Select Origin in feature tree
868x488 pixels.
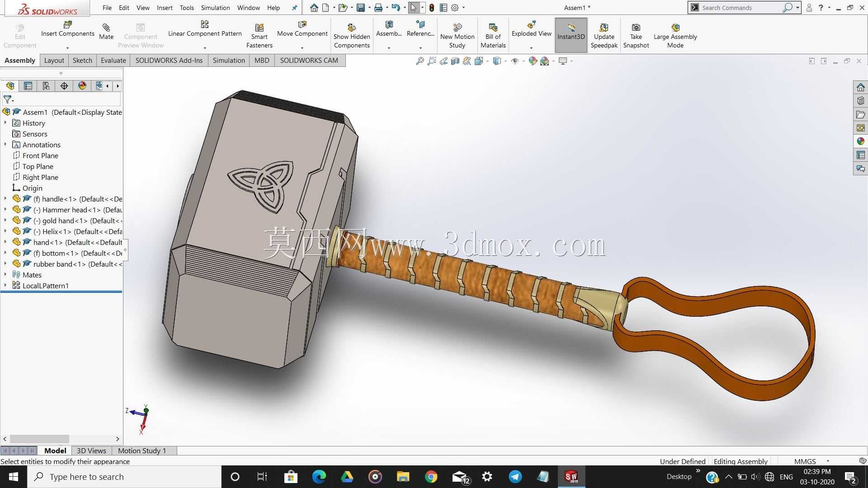coord(33,188)
